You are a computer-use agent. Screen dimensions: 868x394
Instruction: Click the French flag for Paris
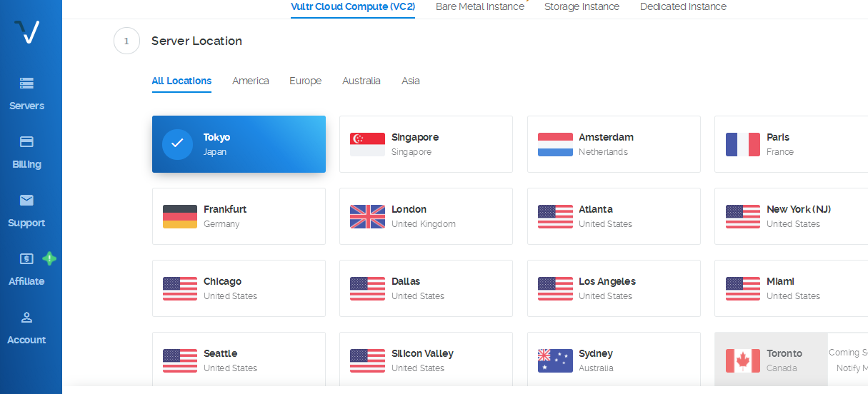coord(743,144)
